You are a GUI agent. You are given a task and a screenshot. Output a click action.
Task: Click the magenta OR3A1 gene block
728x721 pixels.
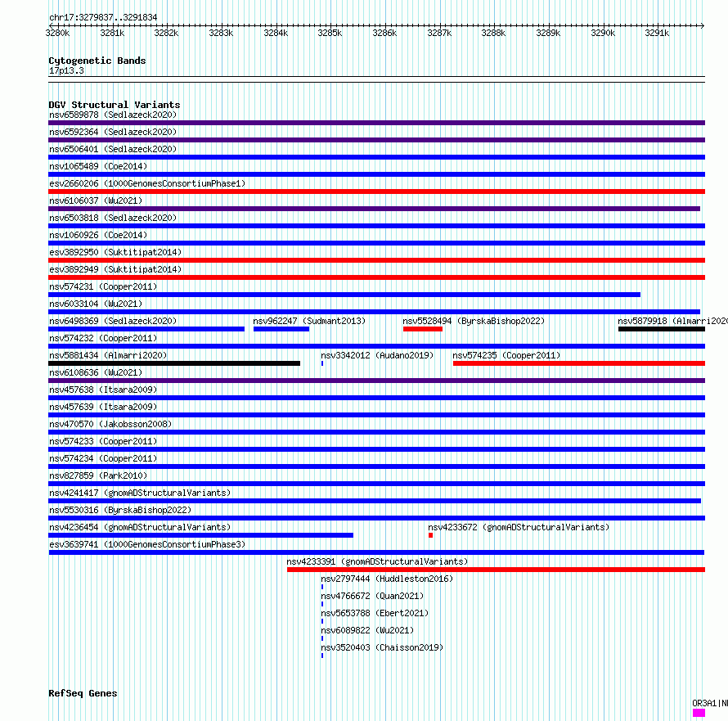click(x=699, y=713)
